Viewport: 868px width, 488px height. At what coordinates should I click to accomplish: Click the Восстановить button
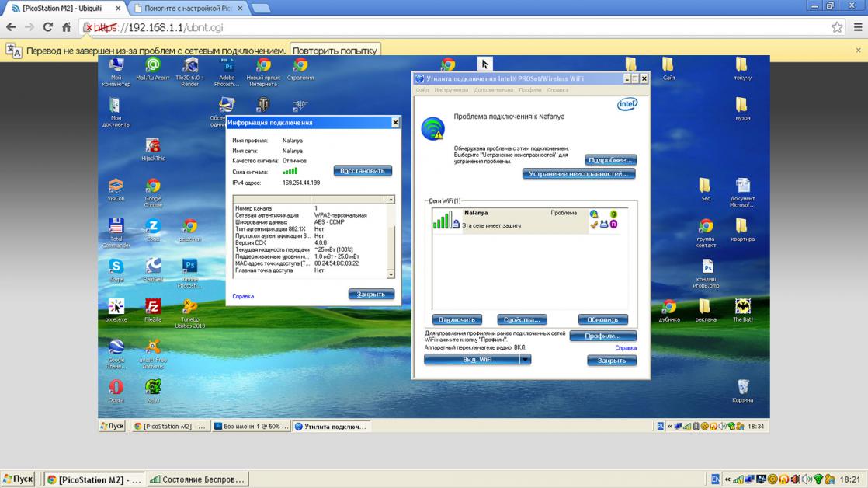click(x=363, y=171)
